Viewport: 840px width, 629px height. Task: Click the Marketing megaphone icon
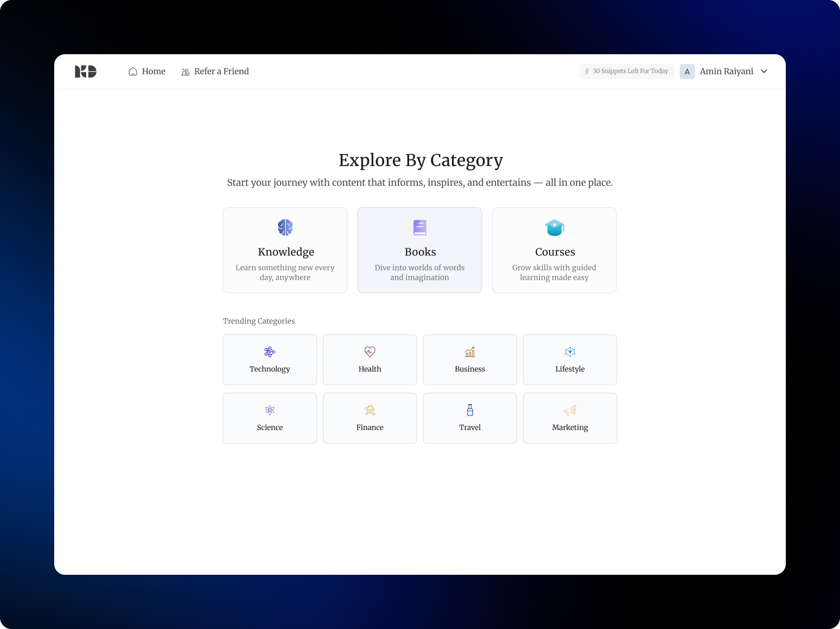(570, 410)
